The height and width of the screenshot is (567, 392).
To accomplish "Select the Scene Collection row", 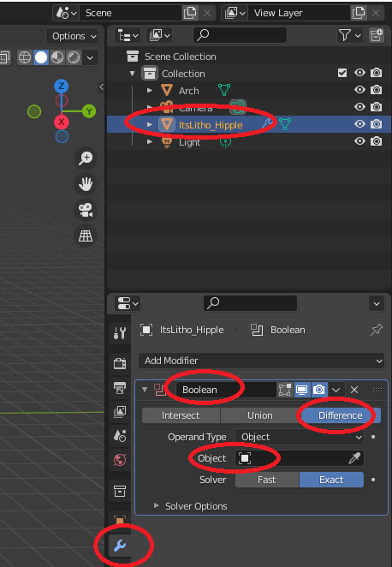I will click(249, 57).
